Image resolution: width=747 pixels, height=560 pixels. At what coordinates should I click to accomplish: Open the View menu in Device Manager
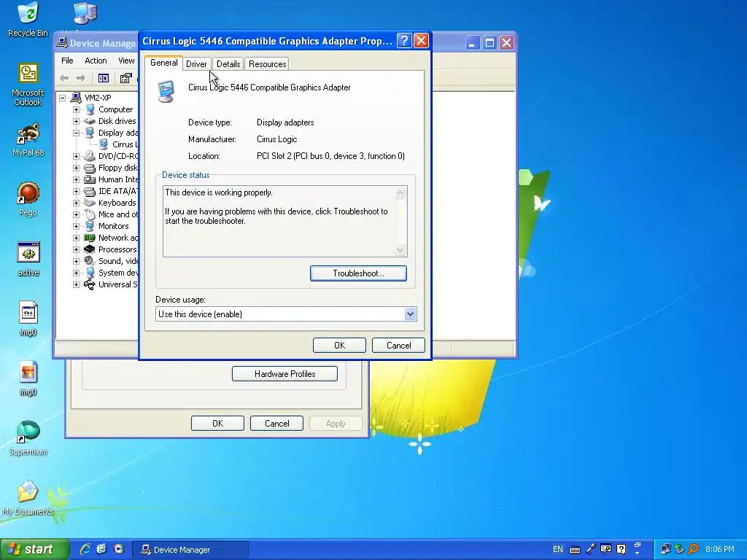[126, 61]
